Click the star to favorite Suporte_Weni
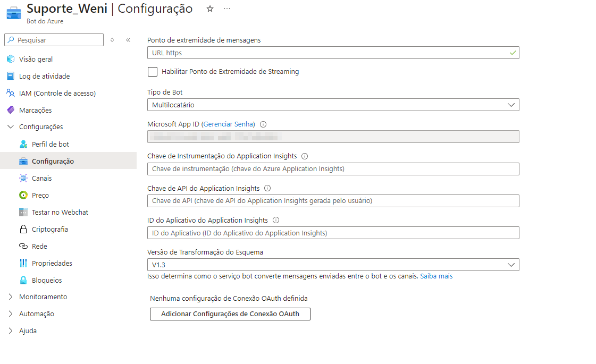The height and width of the screenshot is (364, 596). click(x=209, y=9)
